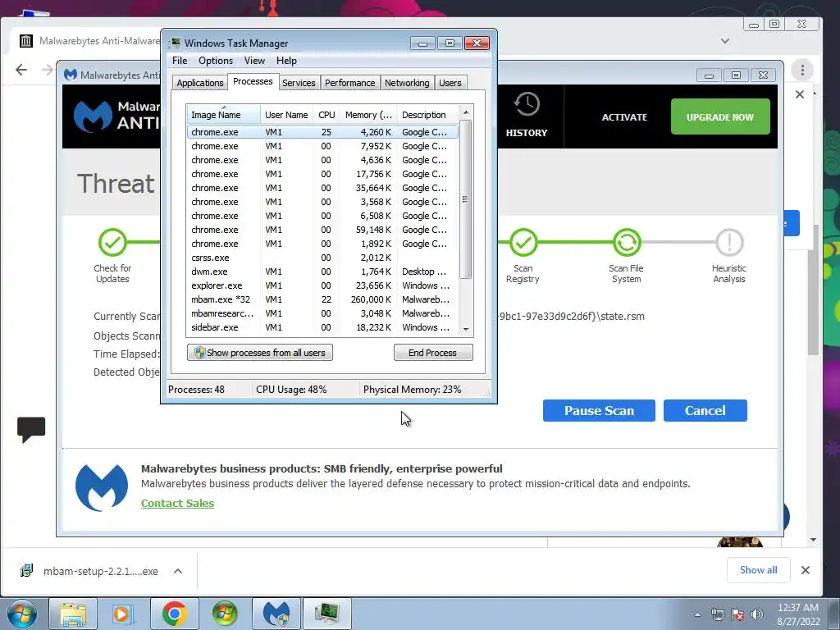
Task: Select dwm.exe process row
Action: coord(322,272)
